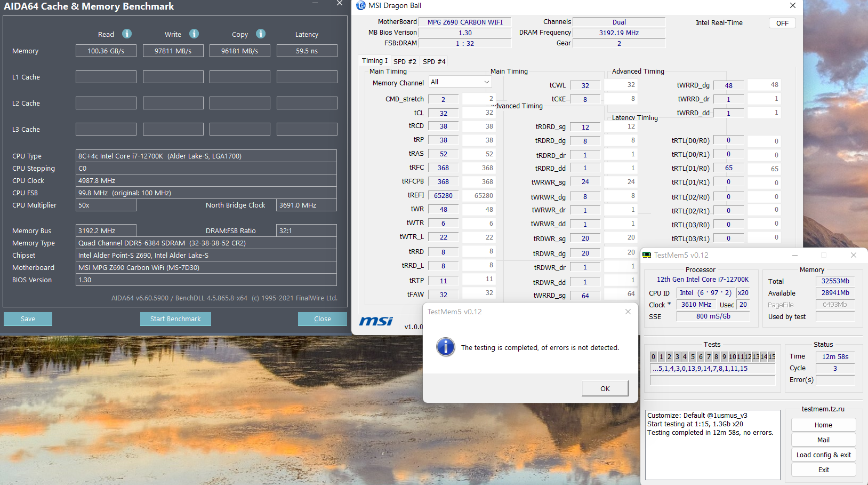Screen dimensions: 868x485
Task: Select the tRCD blue value field
Action: point(443,126)
